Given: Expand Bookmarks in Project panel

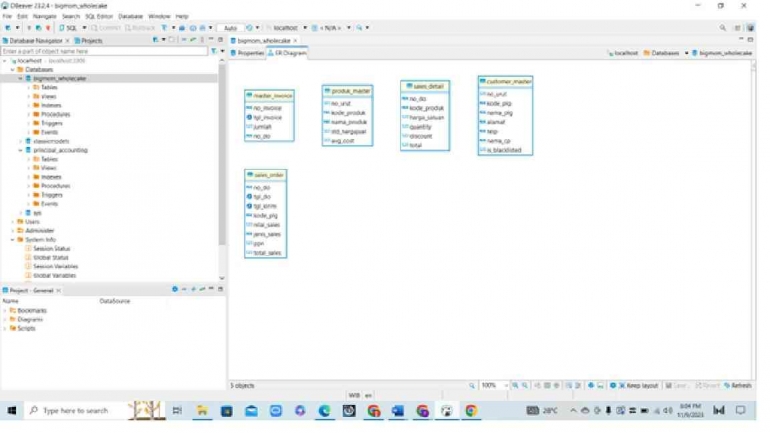Looking at the screenshot, I should coord(5,311).
